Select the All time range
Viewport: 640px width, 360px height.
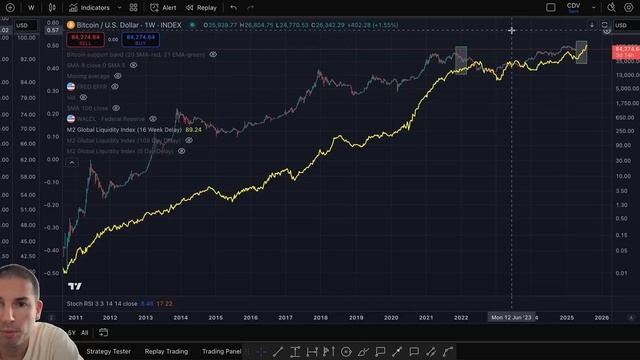point(84,333)
